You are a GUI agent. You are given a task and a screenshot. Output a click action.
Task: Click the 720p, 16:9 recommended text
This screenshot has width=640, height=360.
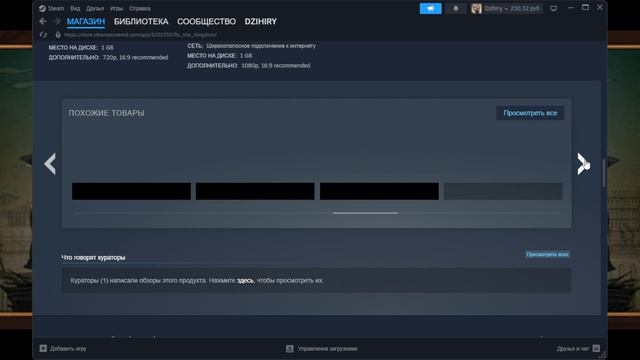point(135,58)
